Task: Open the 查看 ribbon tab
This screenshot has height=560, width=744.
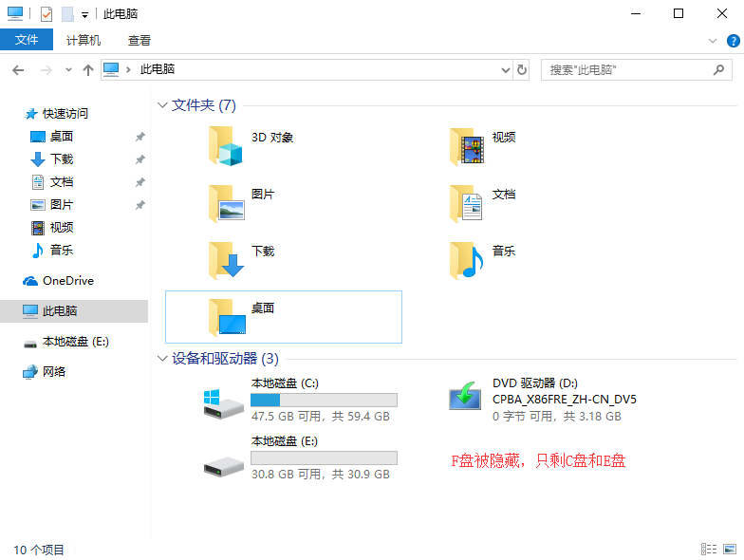Action: click(x=139, y=40)
